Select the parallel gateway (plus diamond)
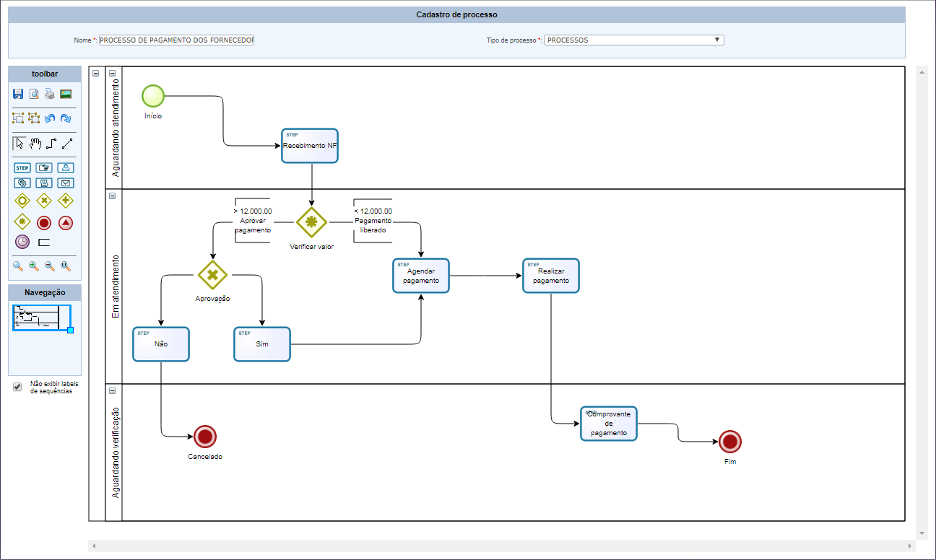The height and width of the screenshot is (560, 936). [66, 200]
